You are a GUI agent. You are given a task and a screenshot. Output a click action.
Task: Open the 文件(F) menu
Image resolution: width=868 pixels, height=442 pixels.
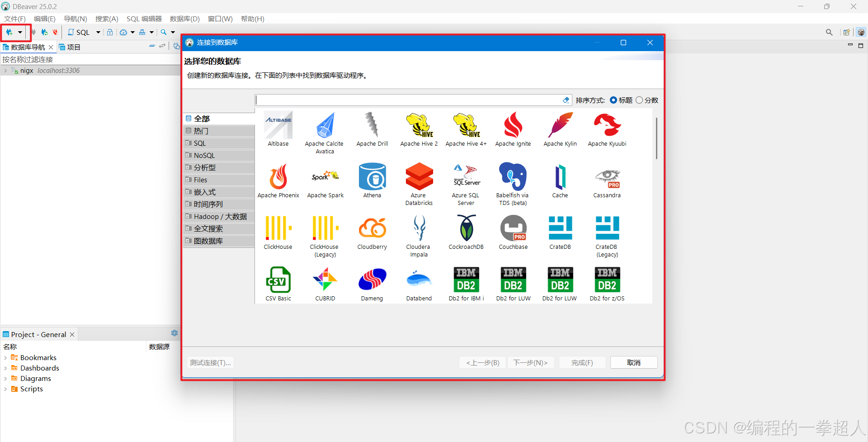(x=15, y=19)
